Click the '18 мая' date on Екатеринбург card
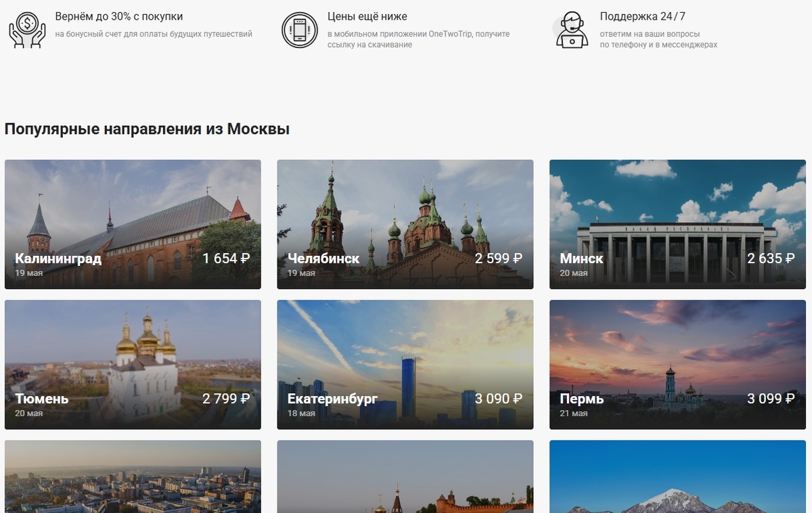This screenshot has height=513, width=812. [301, 414]
